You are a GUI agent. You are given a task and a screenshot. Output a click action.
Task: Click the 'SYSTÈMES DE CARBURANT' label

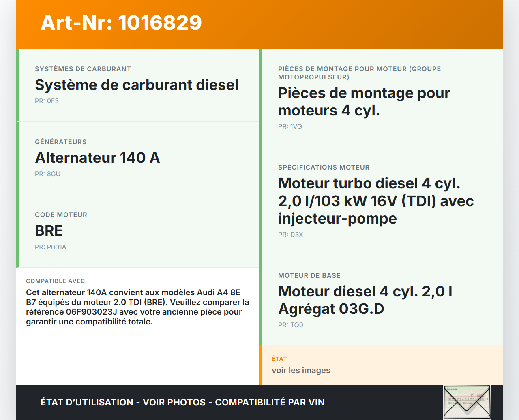pos(83,69)
